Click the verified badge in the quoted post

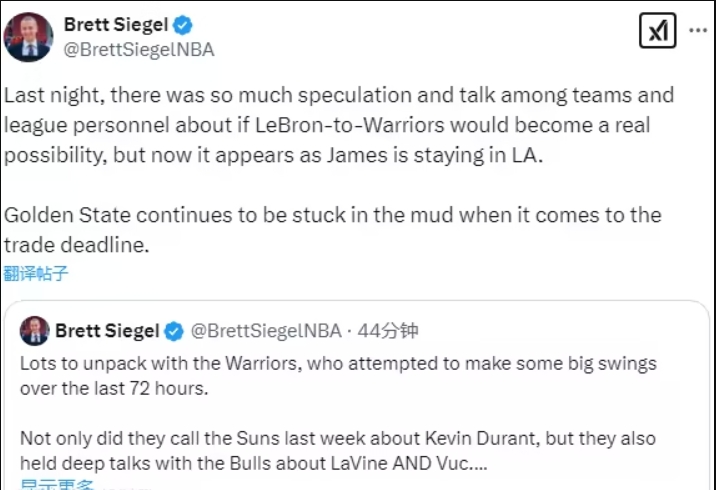[174, 331]
